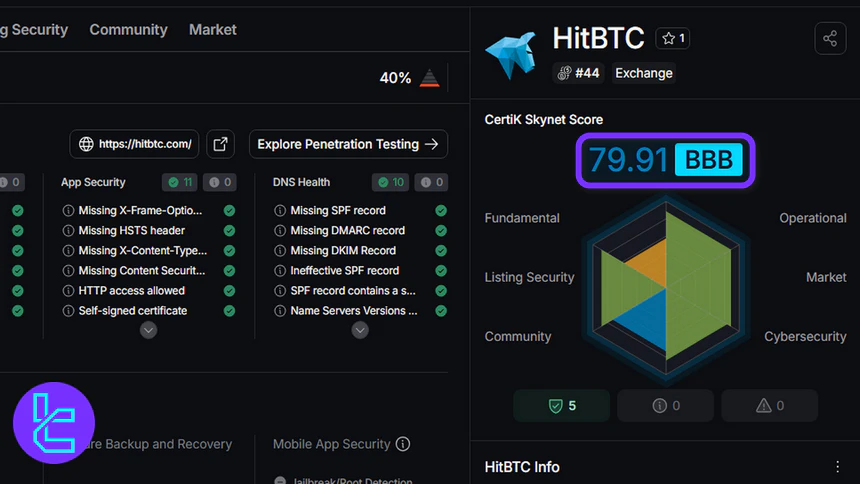The height and width of the screenshot is (484, 860).
Task: Click info icon for Self-signed certificate
Action: coord(68,311)
